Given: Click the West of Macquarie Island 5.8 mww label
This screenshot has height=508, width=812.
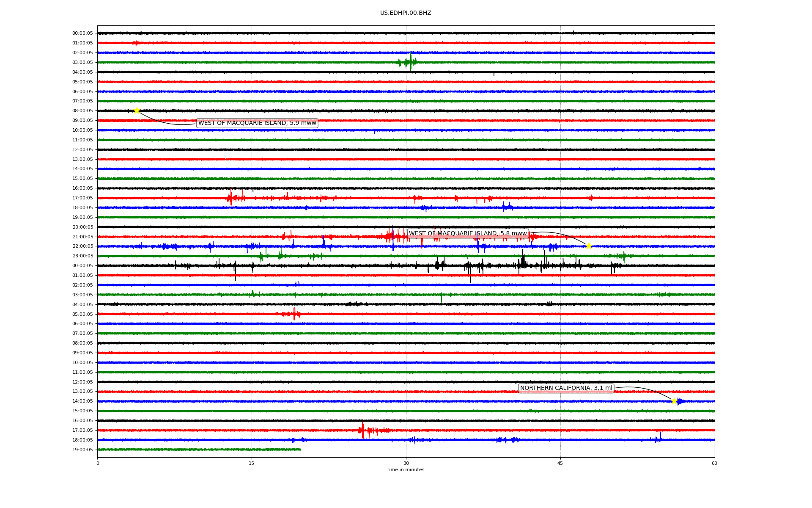Looking at the screenshot, I should click(x=468, y=233).
